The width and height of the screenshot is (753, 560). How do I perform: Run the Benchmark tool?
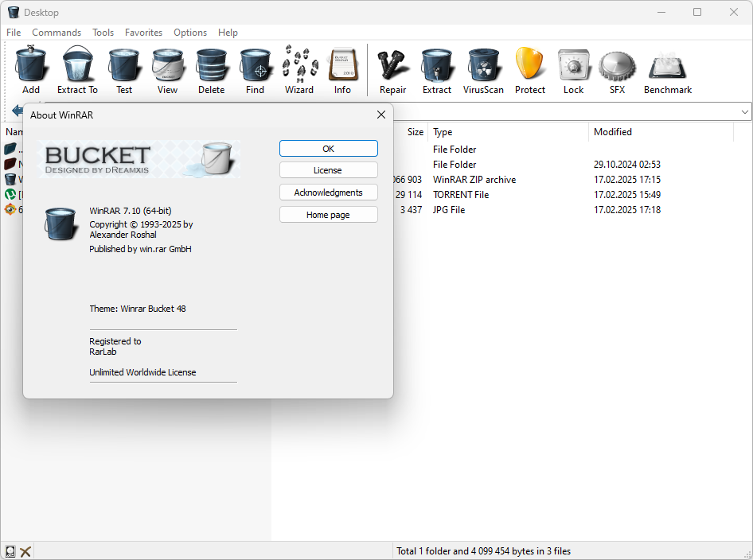pos(668,70)
